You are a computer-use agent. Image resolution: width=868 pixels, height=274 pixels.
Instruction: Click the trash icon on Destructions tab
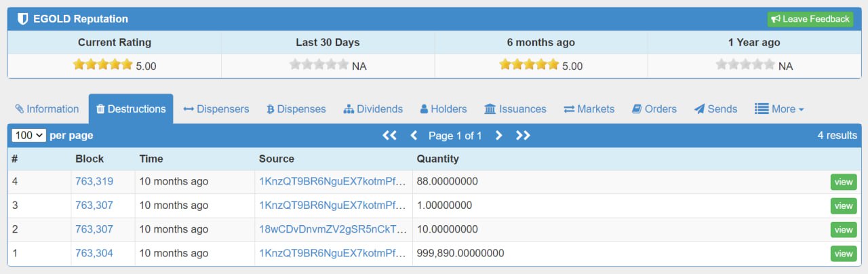click(100, 109)
